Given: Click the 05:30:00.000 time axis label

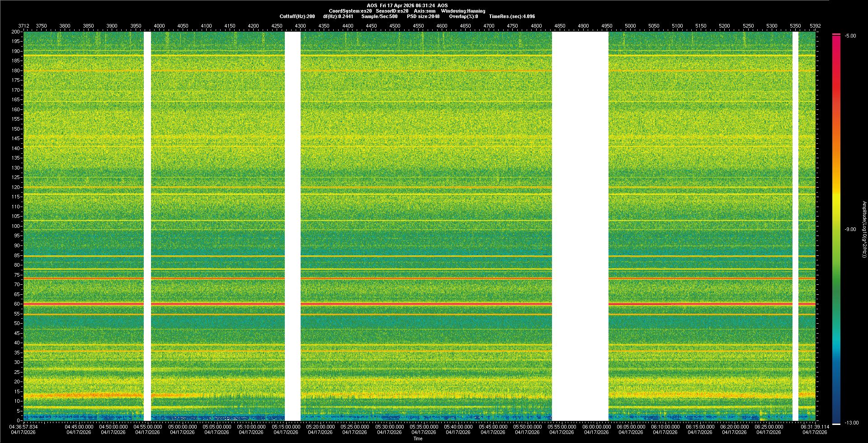Looking at the screenshot, I should (389, 426).
